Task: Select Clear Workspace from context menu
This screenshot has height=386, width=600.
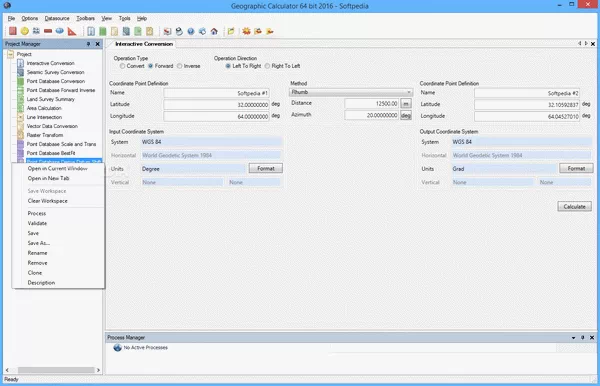Action: [58, 201]
